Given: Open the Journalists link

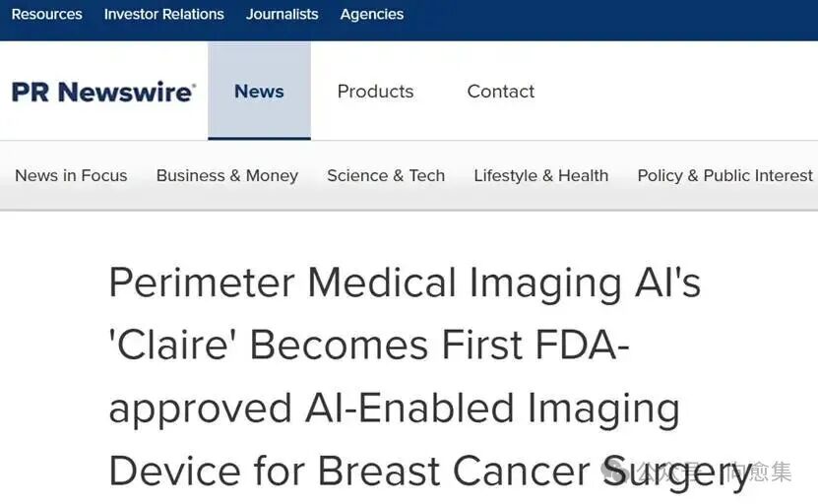Looking at the screenshot, I should click(283, 15).
